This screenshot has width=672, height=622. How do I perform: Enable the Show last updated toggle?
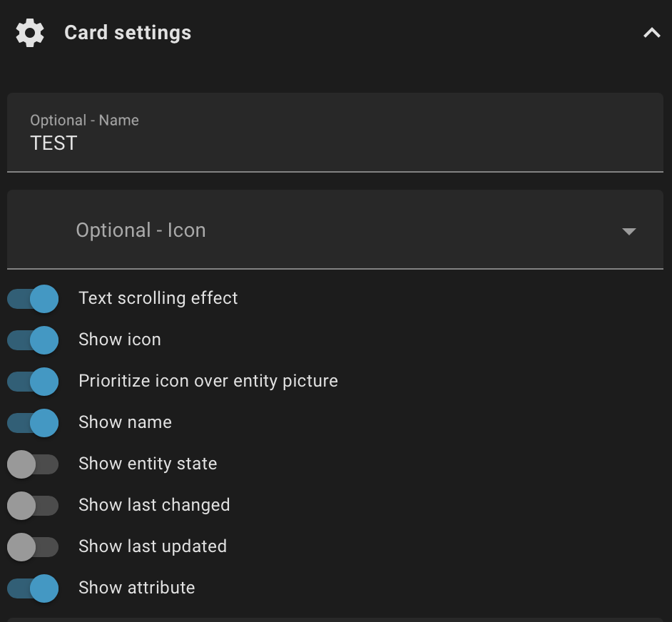(x=33, y=546)
